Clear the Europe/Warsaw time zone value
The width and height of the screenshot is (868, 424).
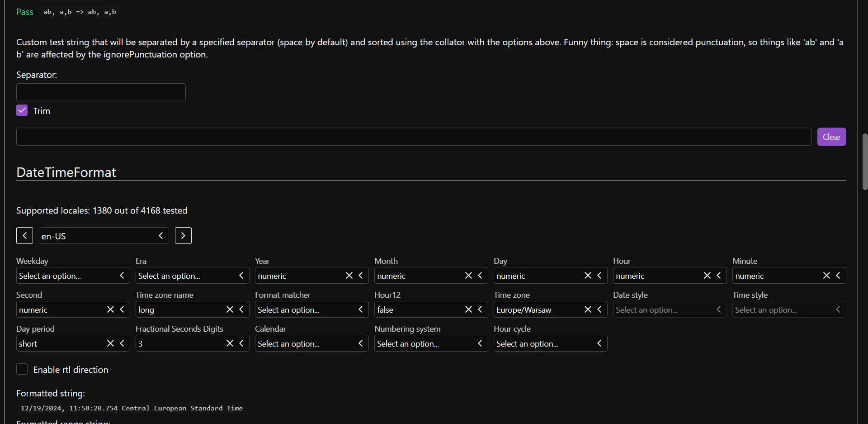pyautogui.click(x=588, y=310)
